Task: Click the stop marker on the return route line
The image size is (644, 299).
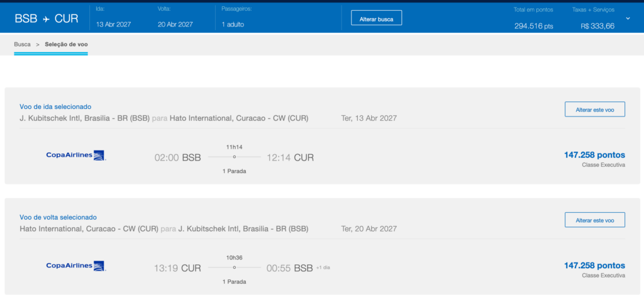Action: (234, 268)
